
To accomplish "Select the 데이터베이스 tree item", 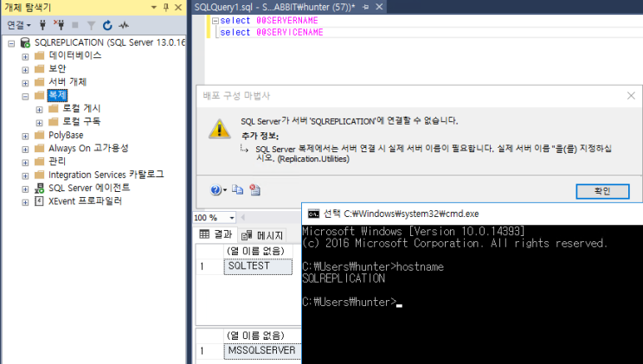I will pyautogui.click(x=75, y=55).
